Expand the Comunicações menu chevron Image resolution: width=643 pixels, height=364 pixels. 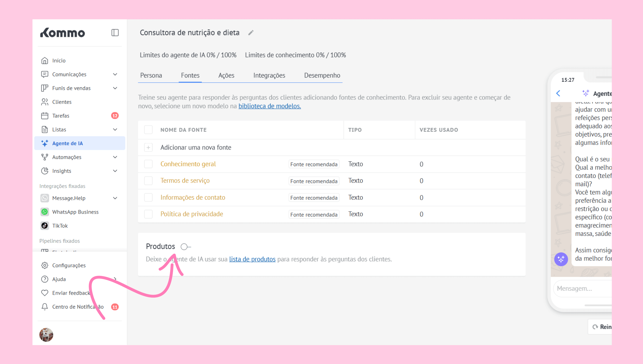click(x=115, y=74)
